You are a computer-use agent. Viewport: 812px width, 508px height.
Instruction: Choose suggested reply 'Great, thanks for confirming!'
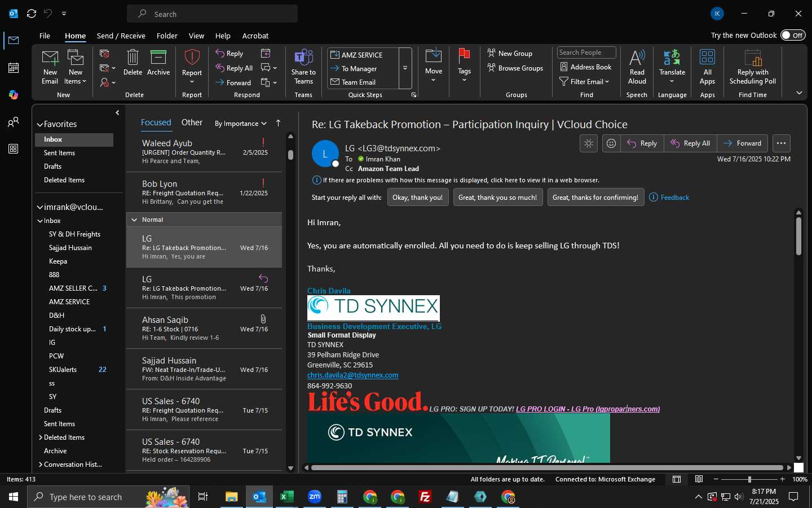[x=595, y=198]
